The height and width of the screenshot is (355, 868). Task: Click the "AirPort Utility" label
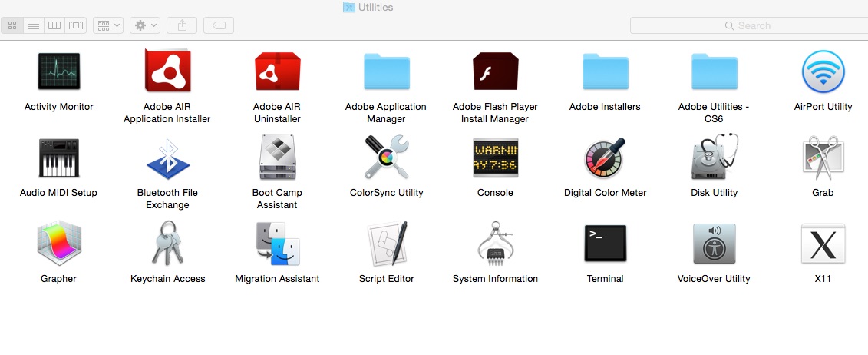click(823, 106)
